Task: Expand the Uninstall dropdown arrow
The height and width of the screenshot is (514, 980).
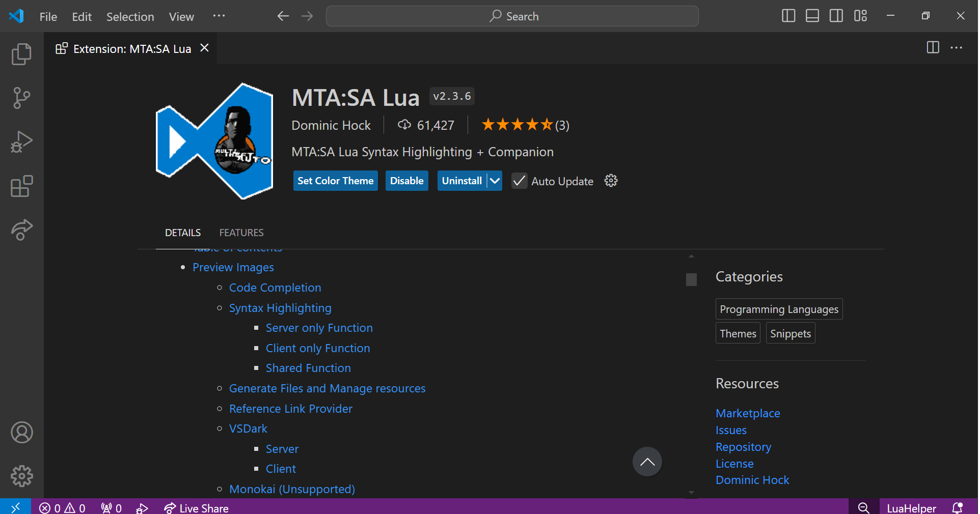Action: click(x=495, y=181)
